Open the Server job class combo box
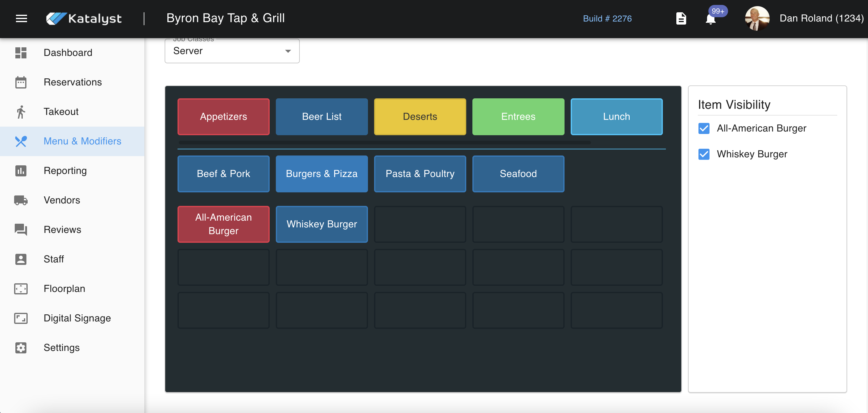Viewport: 868px width, 413px height. [226, 51]
